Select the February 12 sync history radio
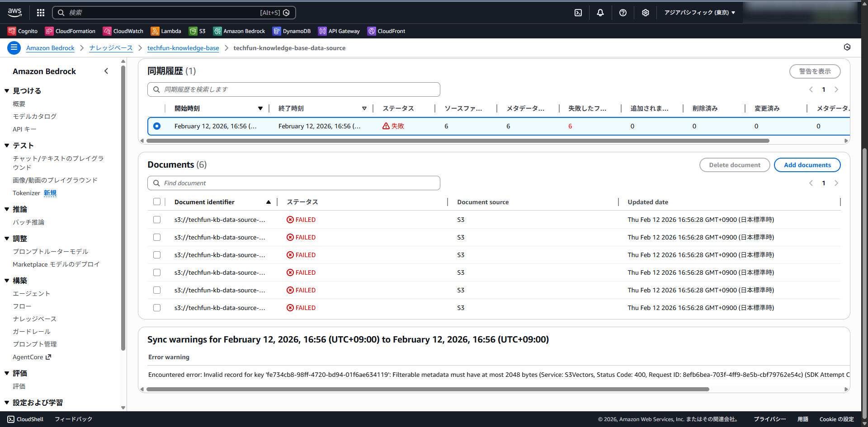The width and height of the screenshot is (868, 427). click(157, 126)
